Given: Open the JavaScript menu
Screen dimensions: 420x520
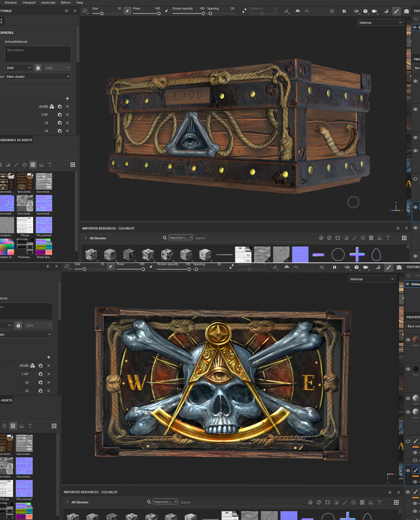Looking at the screenshot, I should pos(48,3).
